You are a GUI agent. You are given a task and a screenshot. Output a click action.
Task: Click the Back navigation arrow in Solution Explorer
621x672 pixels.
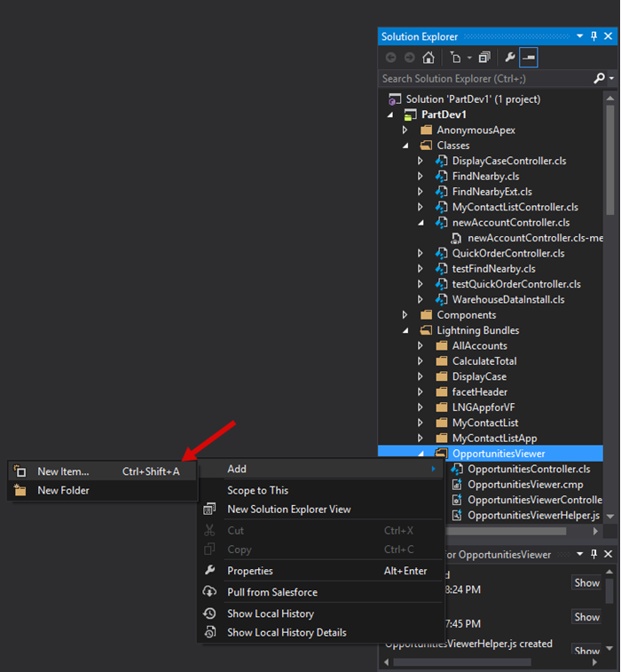(x=390, y=58)
